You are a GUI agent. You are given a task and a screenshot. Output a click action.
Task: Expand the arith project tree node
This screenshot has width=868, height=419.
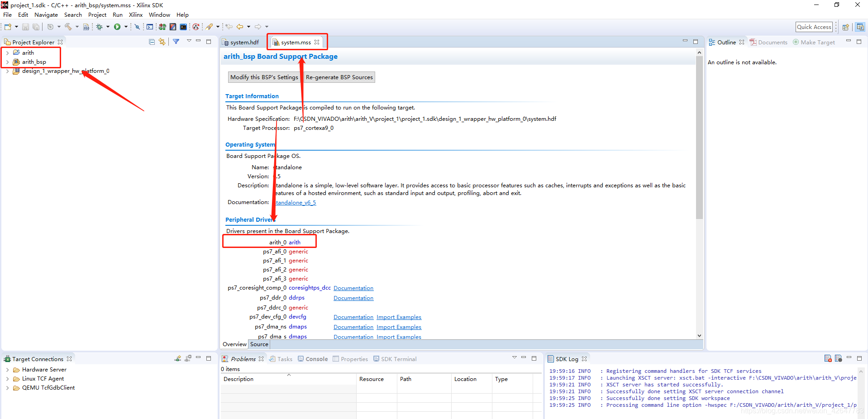tap(7, 53)
